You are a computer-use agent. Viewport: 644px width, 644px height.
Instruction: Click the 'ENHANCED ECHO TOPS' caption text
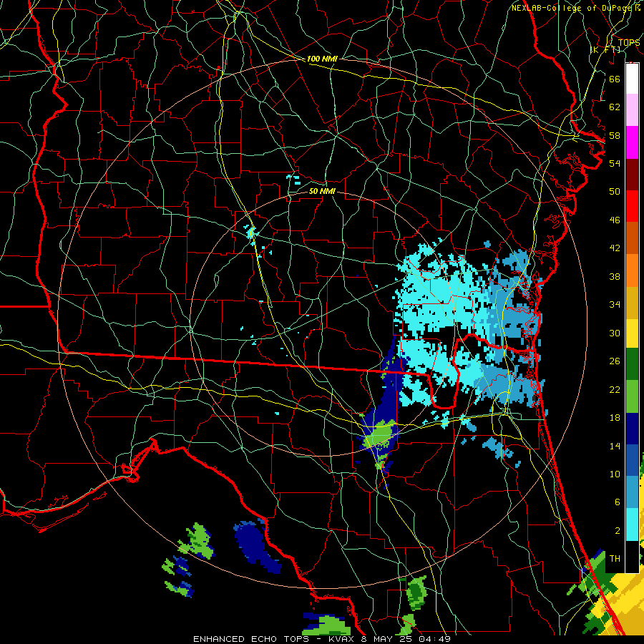click(x=251, y=639)
